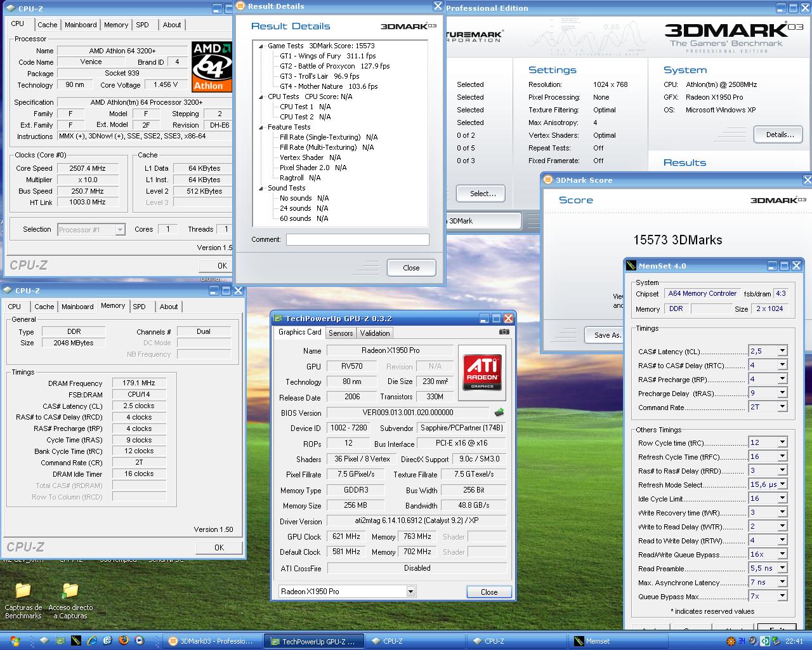This screenshot has height=650, width=812.
Task: Open the Acceso directo a Capturas shortcut
Action: coord(70,600)
